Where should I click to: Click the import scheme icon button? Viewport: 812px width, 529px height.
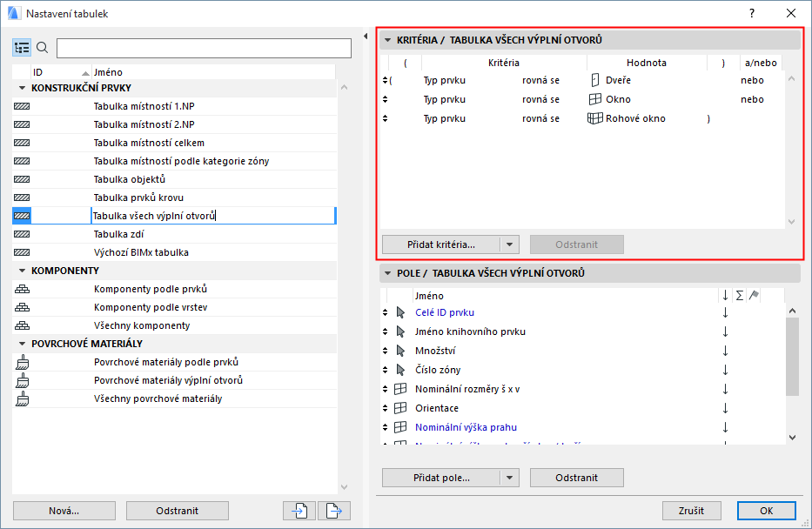(x=299, y=511)
